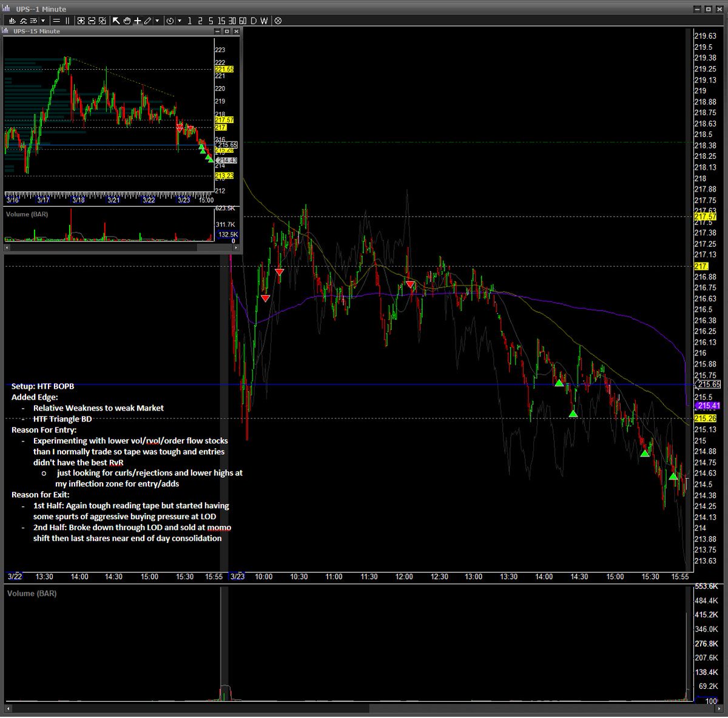728x718 pixels.
Task: Click UPS--1 Minute window chart icon
Action: (x=6, y=9)
